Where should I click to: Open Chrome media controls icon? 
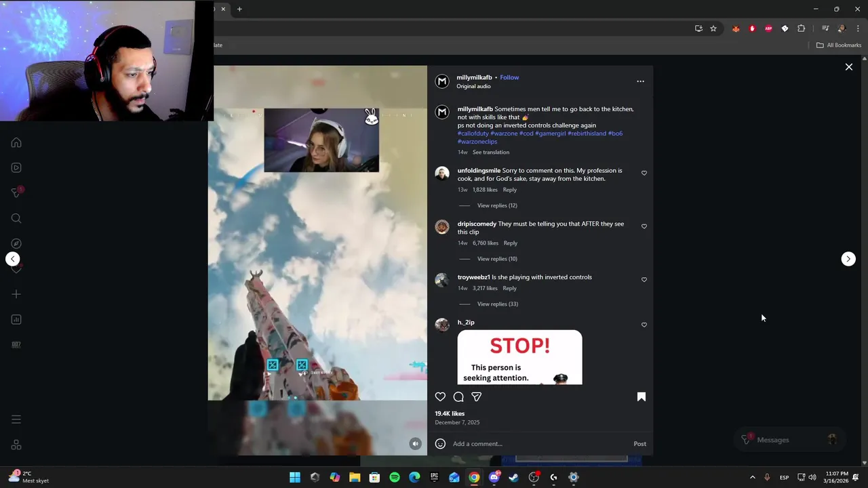click(x=825, y=28)
